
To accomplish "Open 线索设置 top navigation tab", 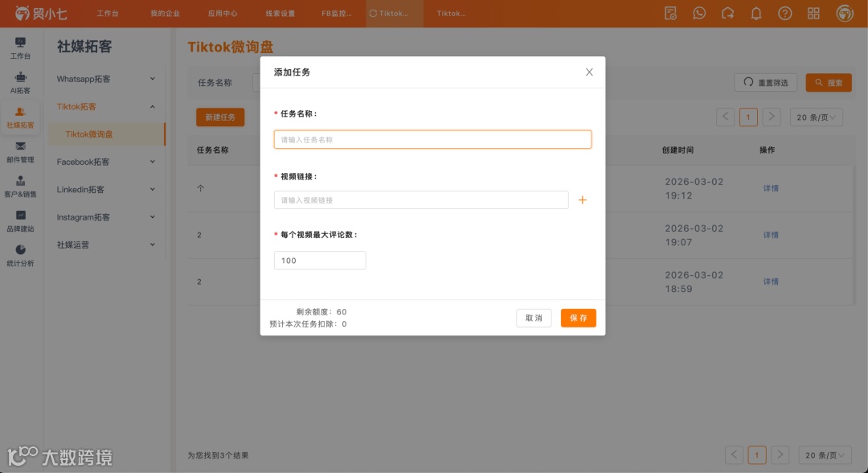I will pyautogui.click(x=280, y=14).
